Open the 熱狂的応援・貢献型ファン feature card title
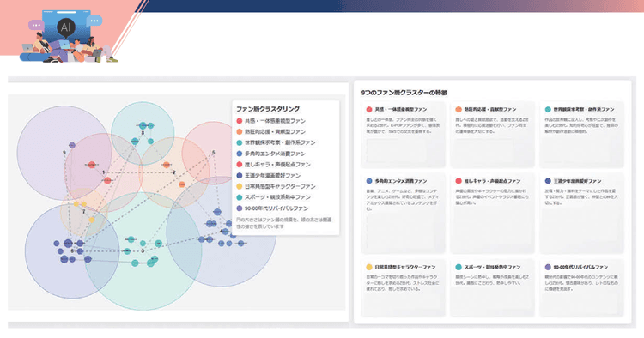Screen dimensions: 644x338 tap(490, 110)
